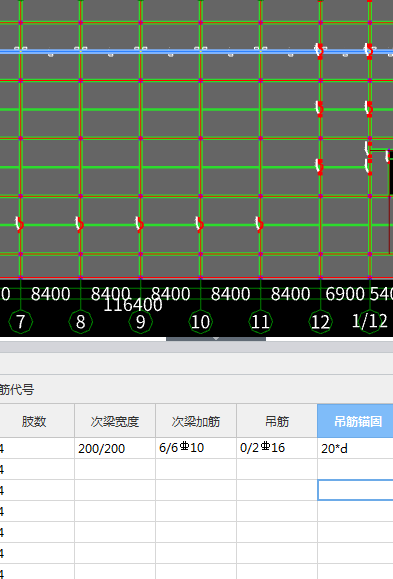Edit the 200/200 beam width cell
Screen dimensions: 393x579
(x=115, y=448)
